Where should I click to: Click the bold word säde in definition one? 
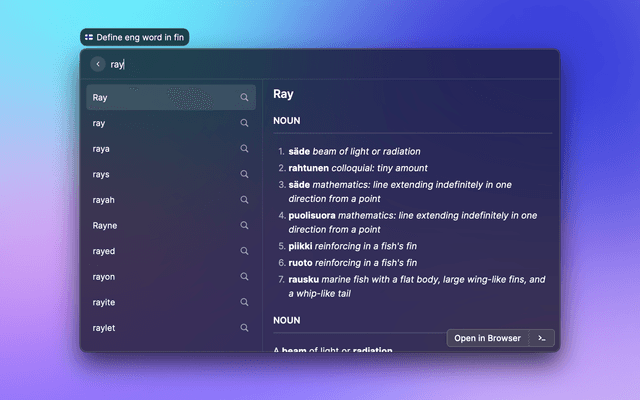point(299,151)
